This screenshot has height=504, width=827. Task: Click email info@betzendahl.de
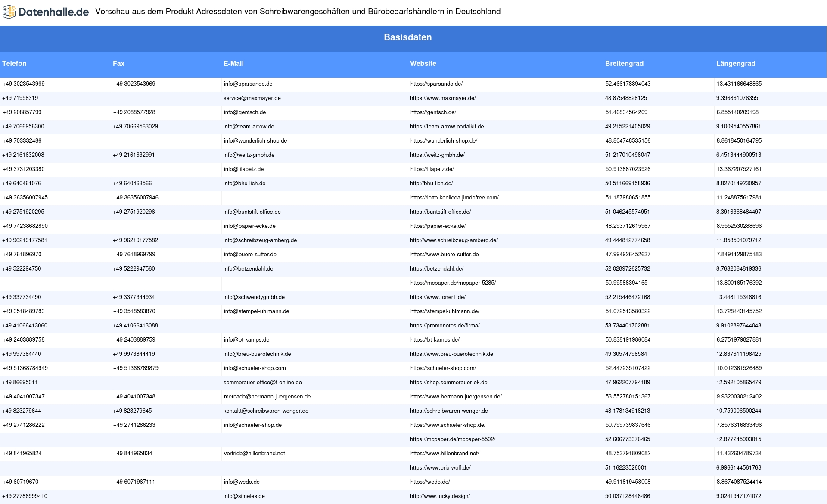(248, 269)
